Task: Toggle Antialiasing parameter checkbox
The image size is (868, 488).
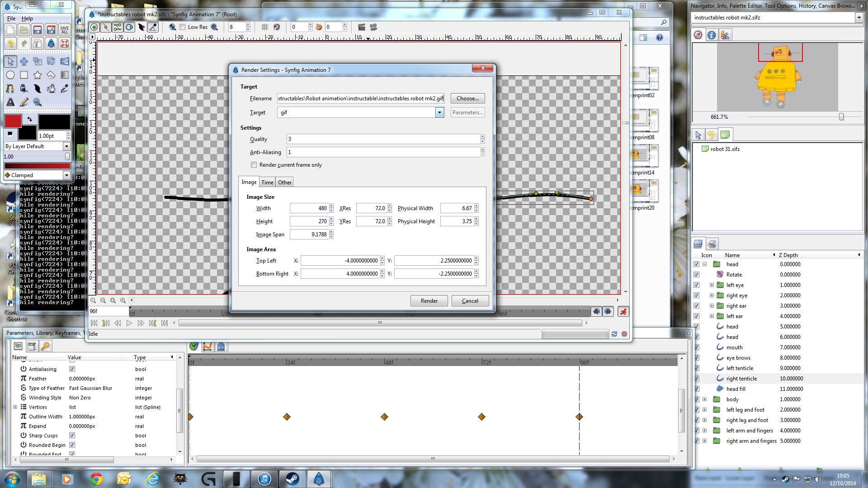Action: point(72,369)
